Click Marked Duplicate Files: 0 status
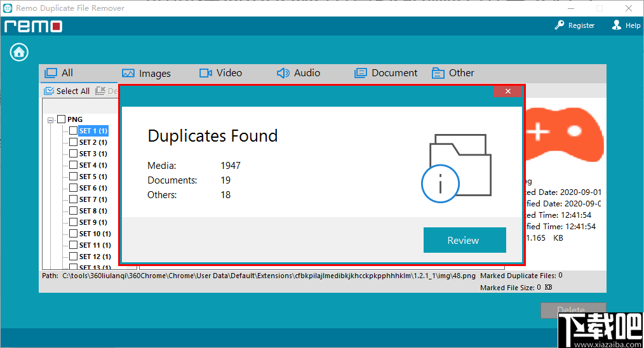This screenshot has height=348, width=644. [x=521, y=276]
